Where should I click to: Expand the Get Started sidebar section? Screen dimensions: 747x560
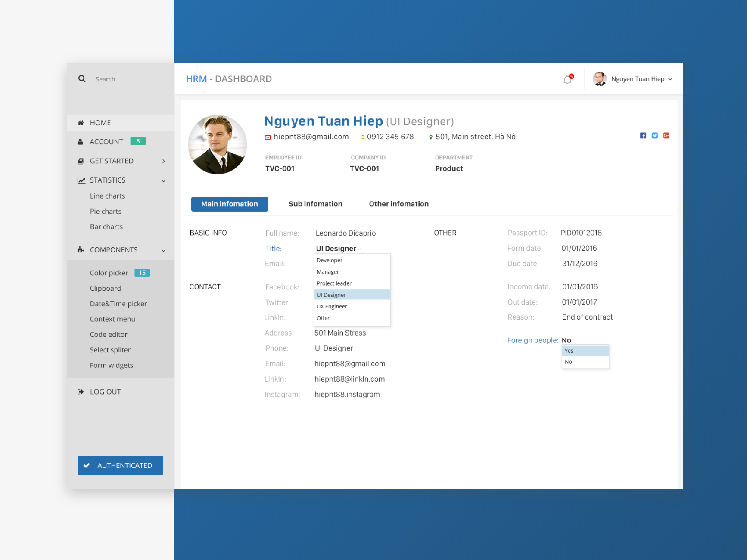(164, 161)
